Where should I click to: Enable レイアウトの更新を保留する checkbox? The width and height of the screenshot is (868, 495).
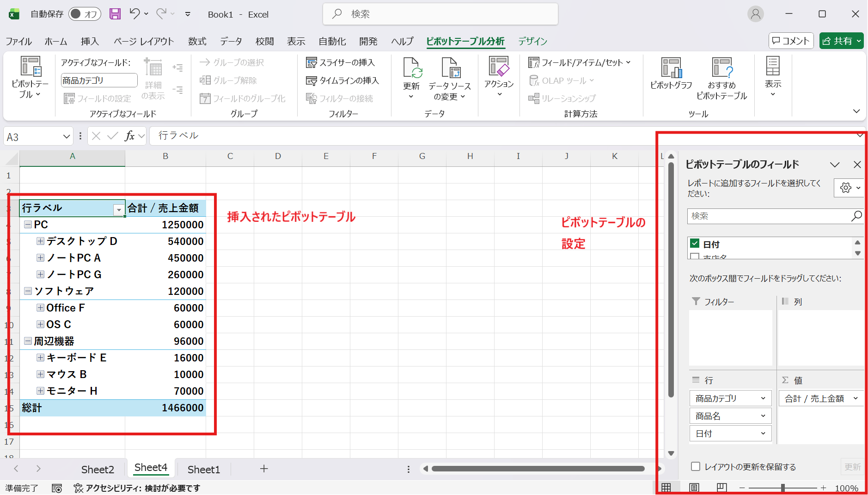coord(696,467)
